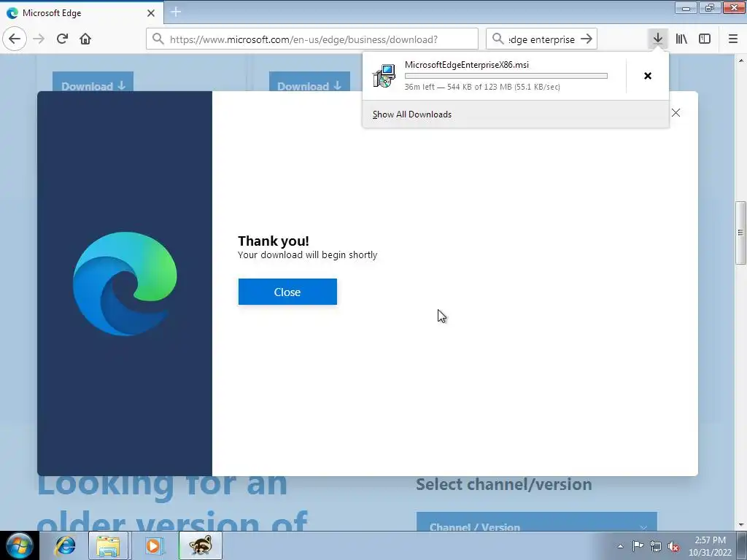Toggle the sidebar panel icon
Screen dimensions: 747x560
(705, 39)
